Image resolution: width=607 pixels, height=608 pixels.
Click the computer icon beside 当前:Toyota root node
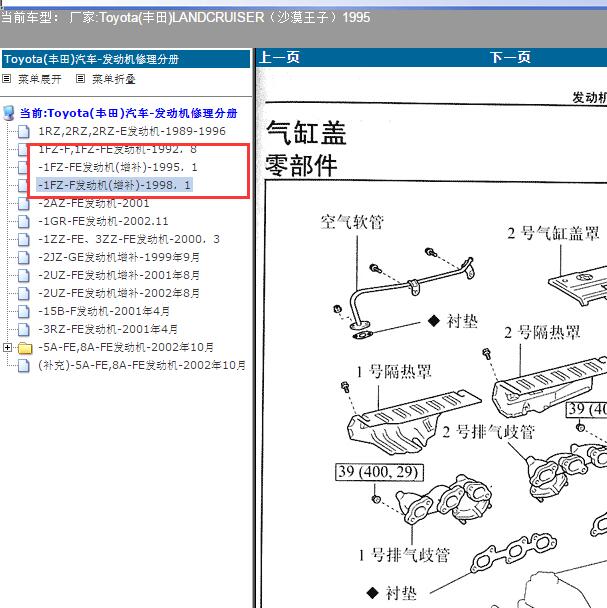tap(9, 113)
